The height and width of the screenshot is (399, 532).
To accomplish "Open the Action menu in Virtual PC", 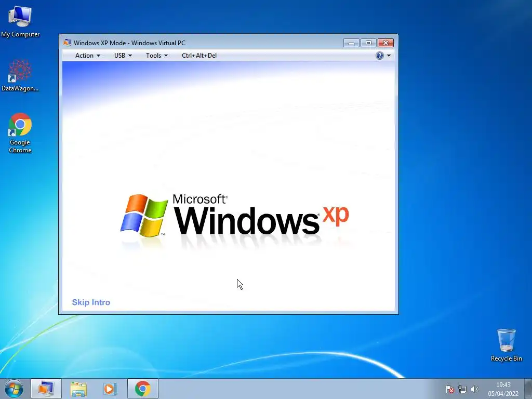I will [x=87, y=56].
